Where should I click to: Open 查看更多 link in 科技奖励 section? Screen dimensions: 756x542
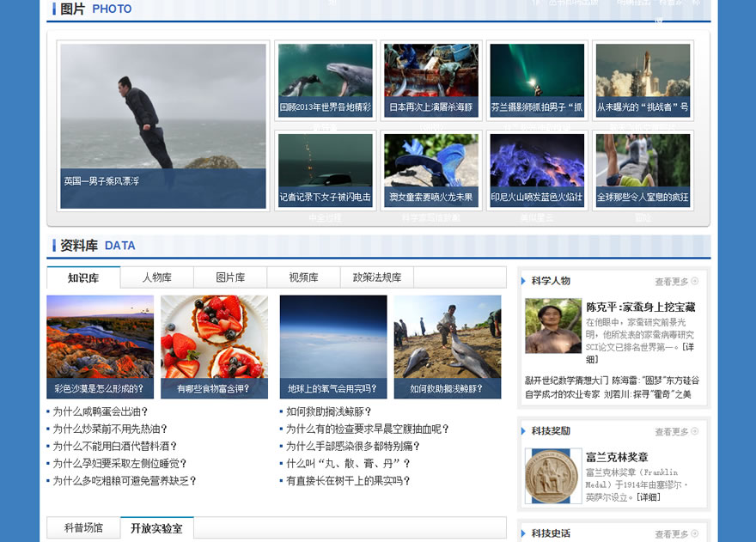[672, 431]
